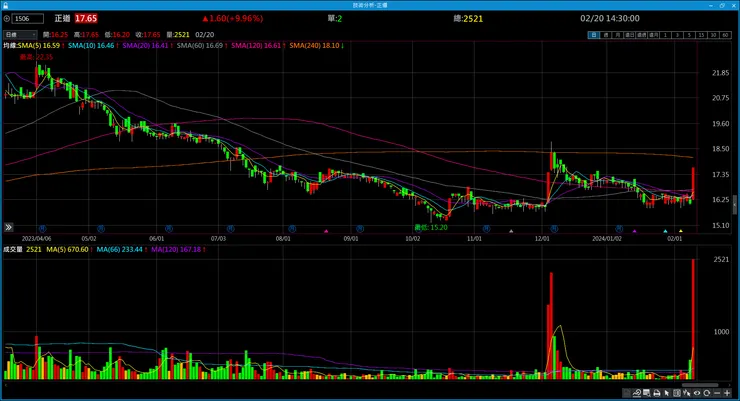The width and height of the screenshot is (740, 401).
Task: Click the MA(120) 167.18 volume indicator label
Action: pyautogui.click(x=178, y=250)
